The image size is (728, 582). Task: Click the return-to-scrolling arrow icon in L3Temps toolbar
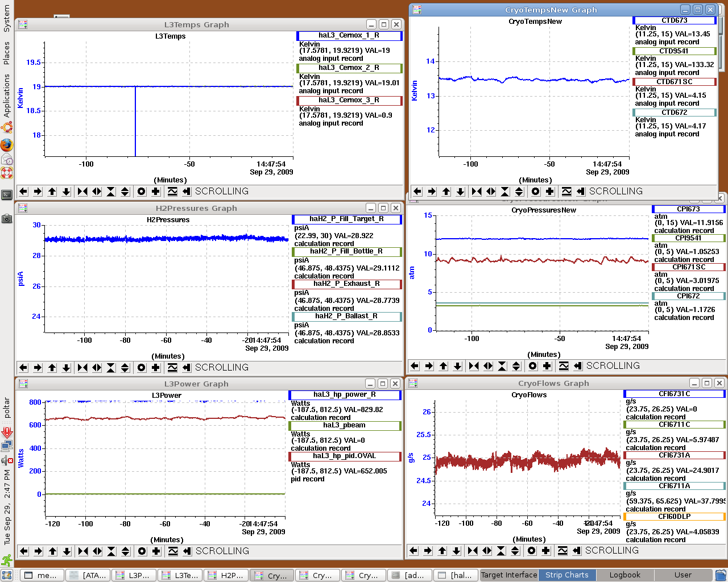187,192
